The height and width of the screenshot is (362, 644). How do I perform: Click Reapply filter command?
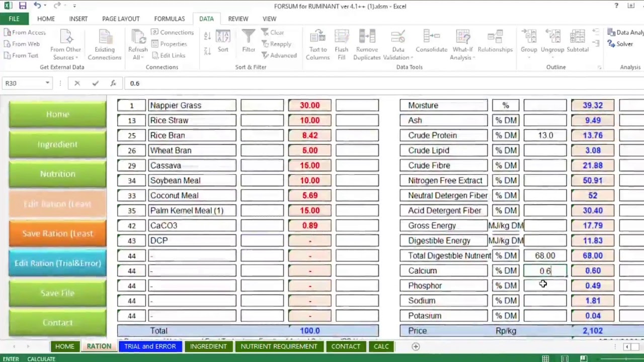pyautogui.click(x=276, y=44)
